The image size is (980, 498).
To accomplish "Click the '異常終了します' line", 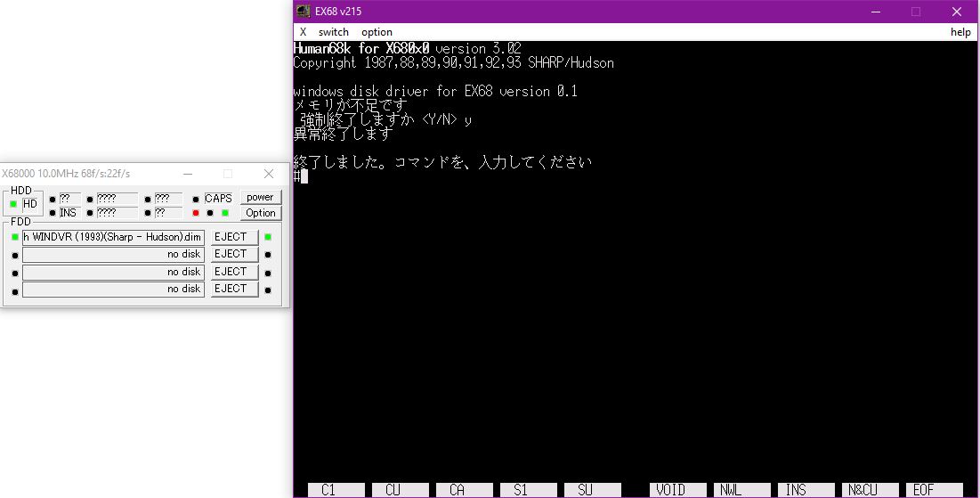I will (x=343, y=134).
